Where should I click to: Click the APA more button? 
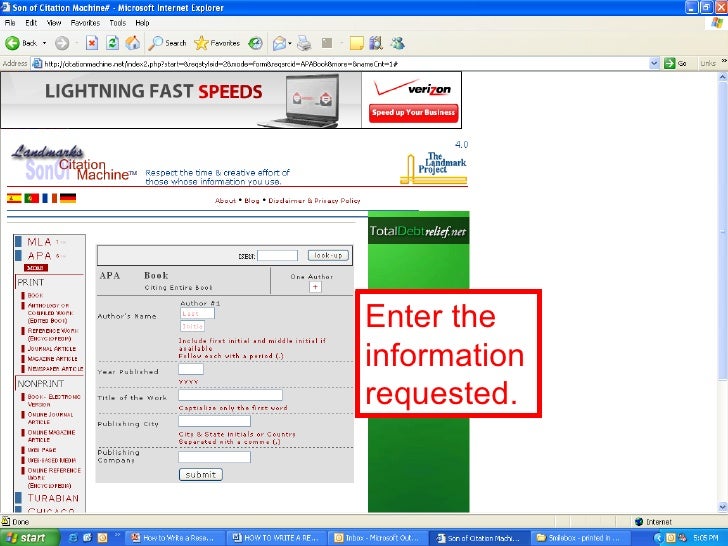[x=36, y=268]
